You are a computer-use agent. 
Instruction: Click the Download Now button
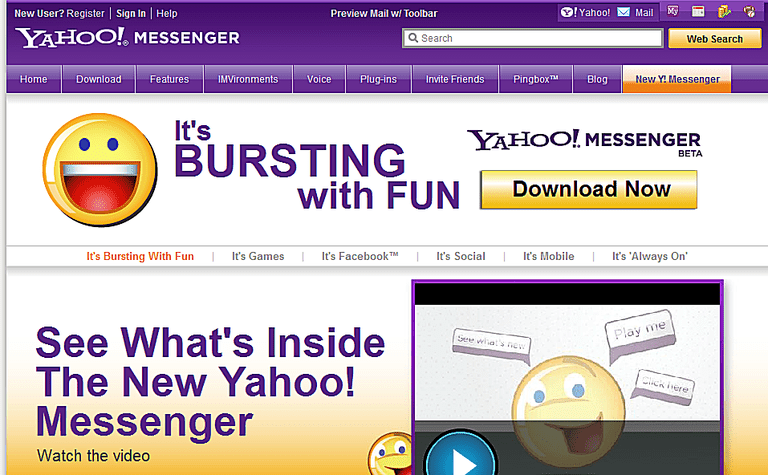point(589,190)
